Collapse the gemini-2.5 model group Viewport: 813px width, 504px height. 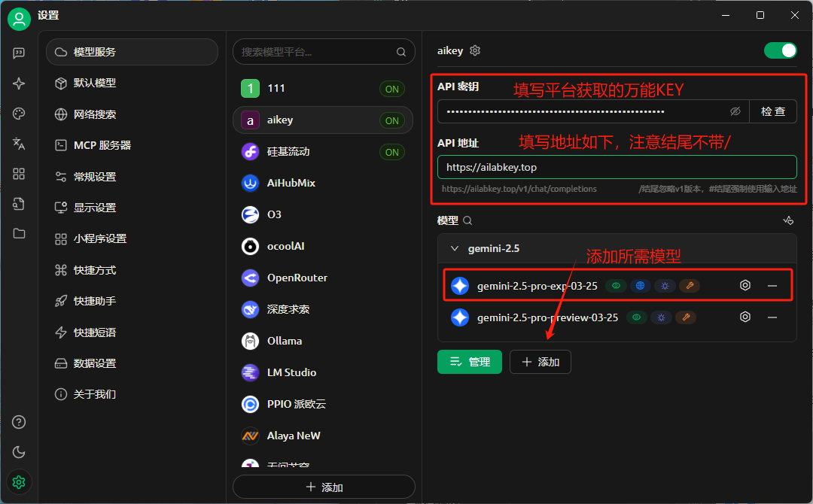click(x=455, y=249)
